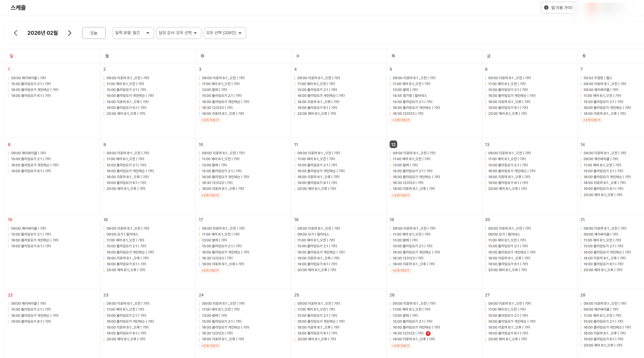
Task: Open the 앱 이용 가이드 button
Action: pyautogui.click(x=558, y=8)
